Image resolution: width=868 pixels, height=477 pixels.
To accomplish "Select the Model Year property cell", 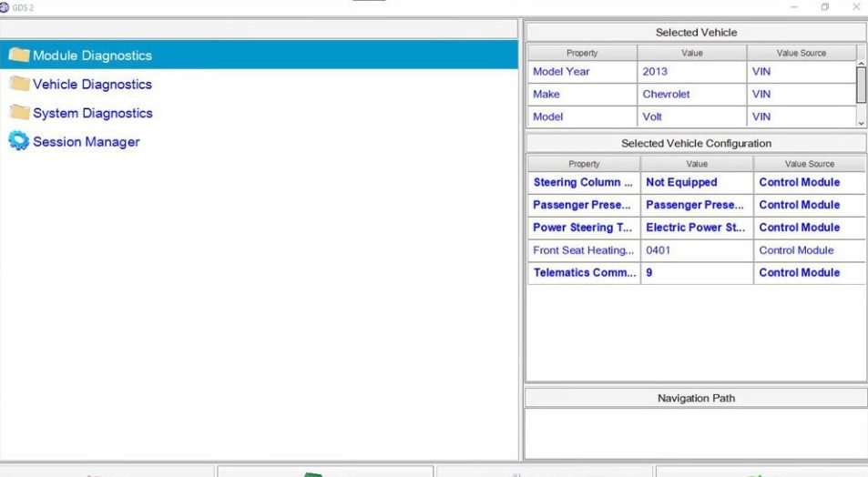I will pos(582,71).
